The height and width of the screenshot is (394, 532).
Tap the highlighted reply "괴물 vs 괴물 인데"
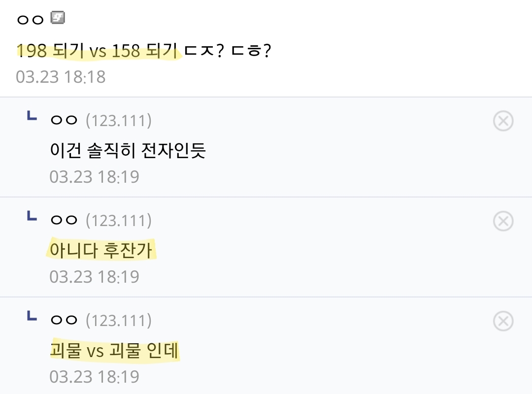pyautogui.click(x=115, y=351)
